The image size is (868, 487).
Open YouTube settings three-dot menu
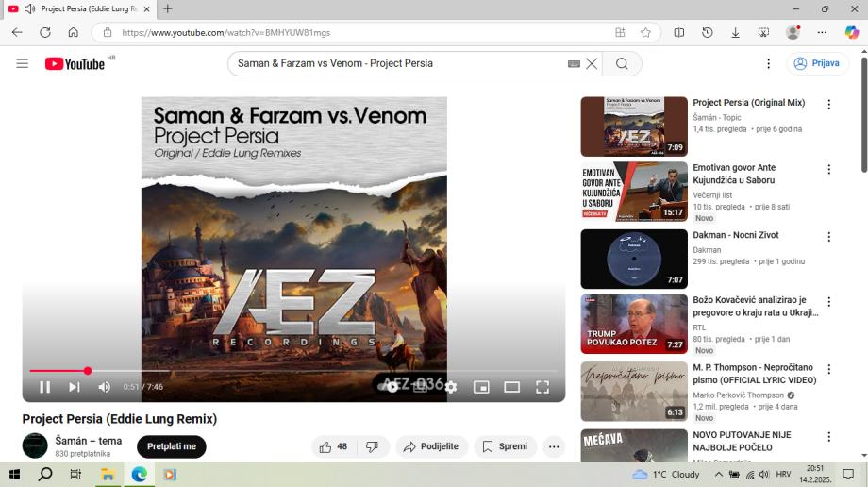point(768,64)
